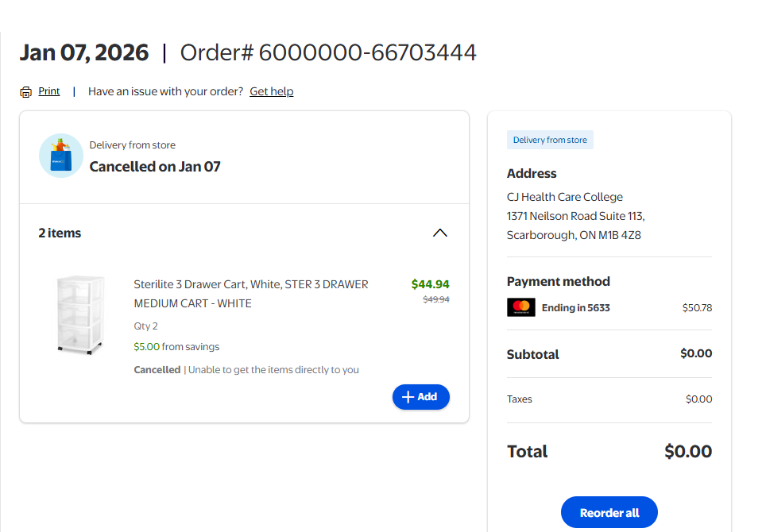The height and width of the screenshot is (532, 766).
Task: Add the Sterilite cart to cart
Action: pyautogui.click(x=420, y=397)
